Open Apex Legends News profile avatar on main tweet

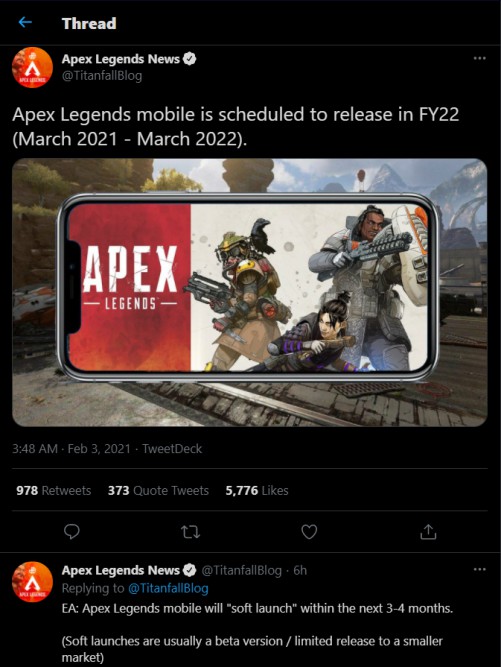[32, 68]
